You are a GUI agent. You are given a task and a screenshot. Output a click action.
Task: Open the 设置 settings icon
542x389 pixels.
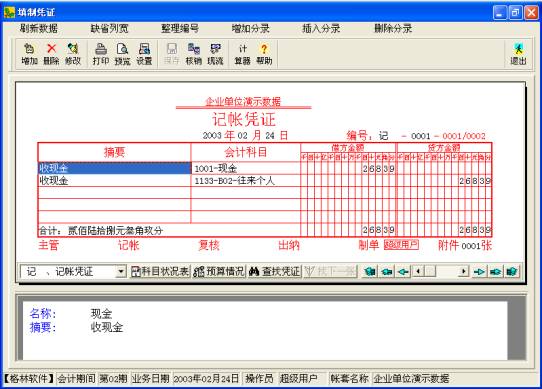pyautogui.click(x=144, y=54)
